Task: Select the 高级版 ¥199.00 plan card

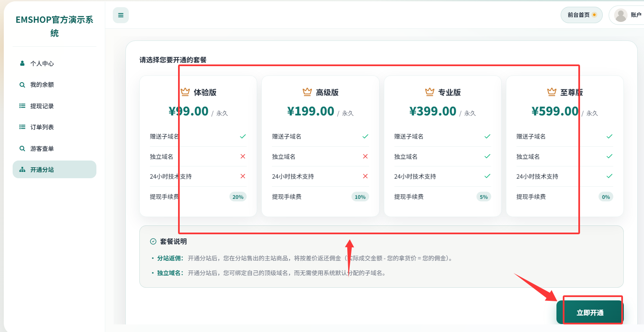Action: (x=320, y=146)
